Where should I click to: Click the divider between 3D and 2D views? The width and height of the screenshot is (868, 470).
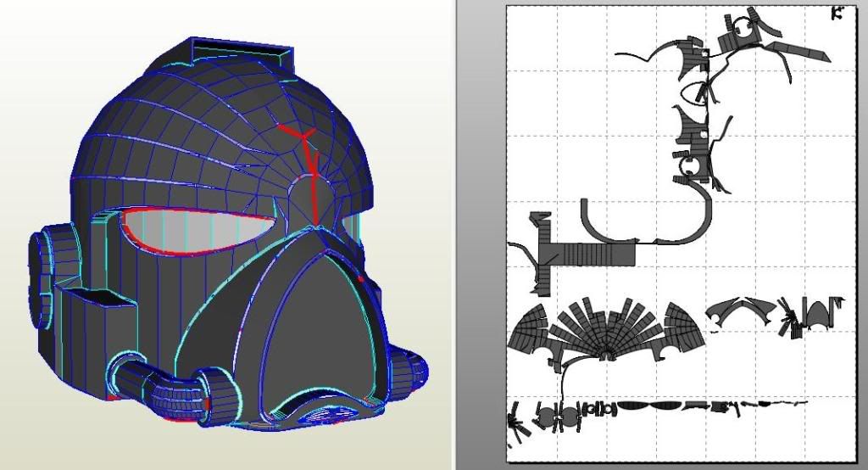click(x=453, y=235)
